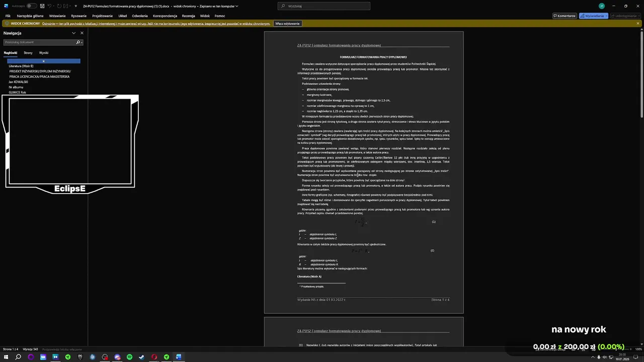The image size is (644, 362).
Task: Click the Komentarze button
Action: tap(565, 16)
